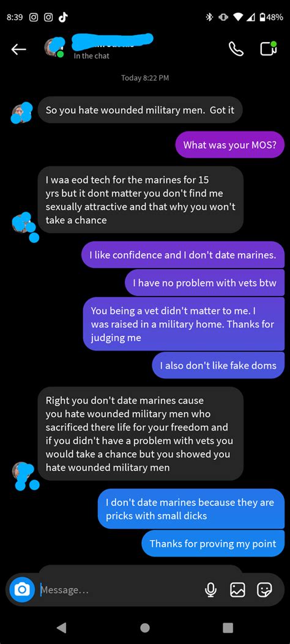Open the gallery image picker icon
The width and height of the screenshot is (290, 644).
coord(237,590)
